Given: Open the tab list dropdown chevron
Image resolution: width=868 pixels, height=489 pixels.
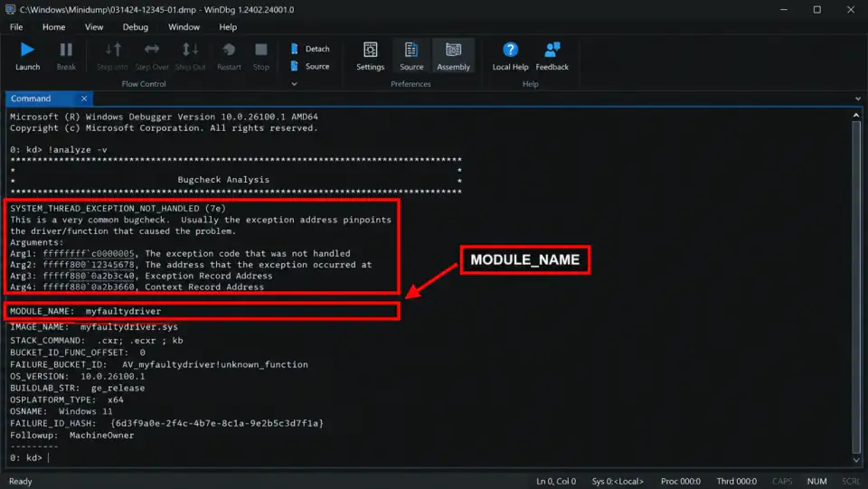Looking at the screenshot, I should coord(857,99).
